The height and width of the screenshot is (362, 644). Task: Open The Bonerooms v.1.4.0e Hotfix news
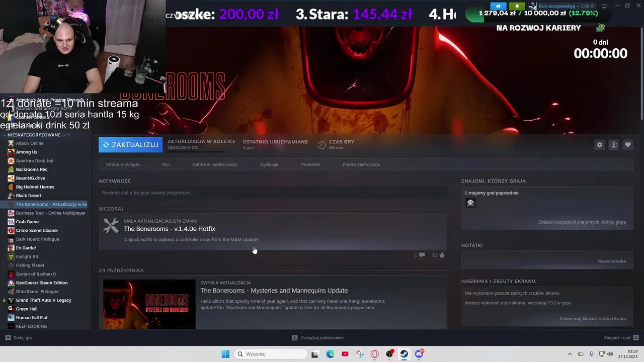[x=170, y=229]
